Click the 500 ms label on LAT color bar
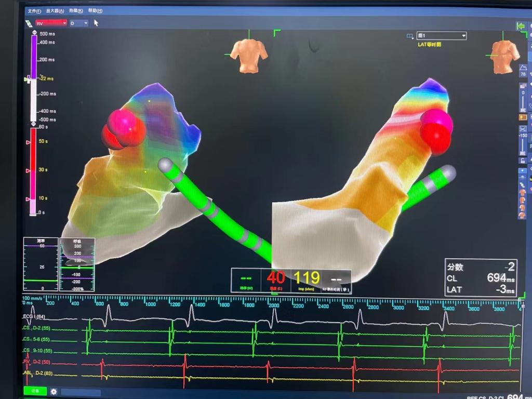The image size is (532, 399). pyautogui.click(x=47, y=34)
